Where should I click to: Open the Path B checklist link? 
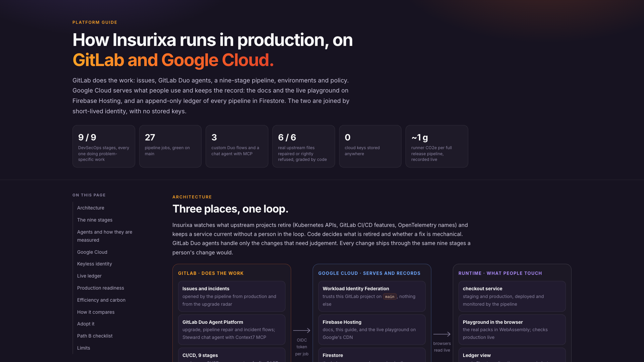point(95,336)
